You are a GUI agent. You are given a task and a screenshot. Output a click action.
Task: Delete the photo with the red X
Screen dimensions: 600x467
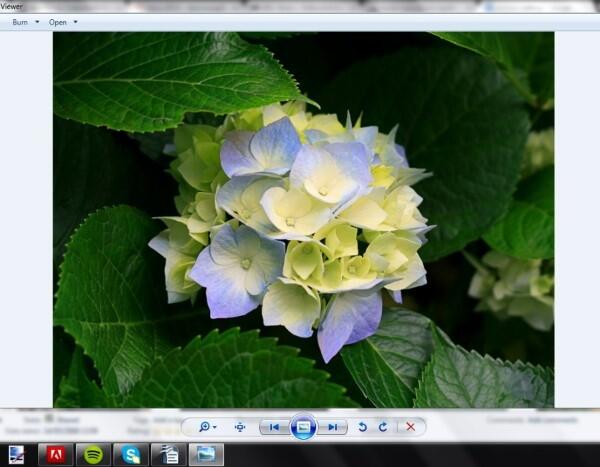click(411, 427)
